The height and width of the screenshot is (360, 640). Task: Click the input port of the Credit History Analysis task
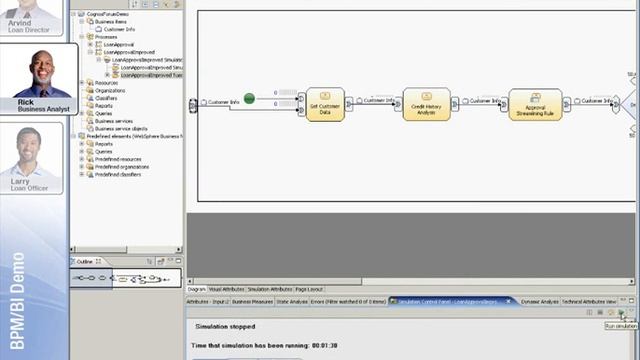[398, 105]
